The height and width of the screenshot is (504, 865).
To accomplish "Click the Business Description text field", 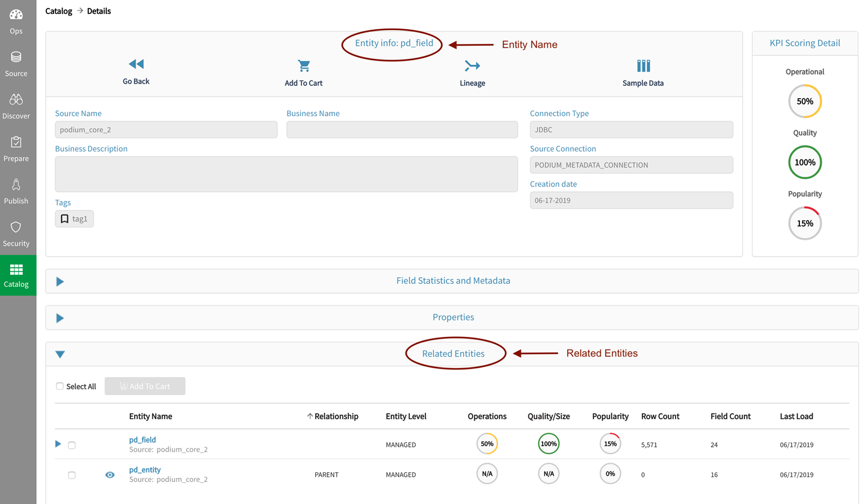I will pyautogui.click(x=286, y=174).
